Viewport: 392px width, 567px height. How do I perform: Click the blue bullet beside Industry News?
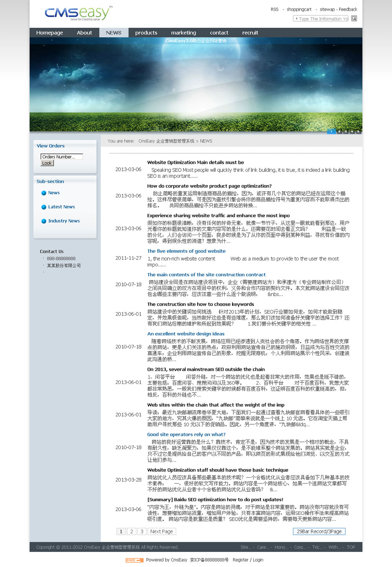click(x=44, y=221)
